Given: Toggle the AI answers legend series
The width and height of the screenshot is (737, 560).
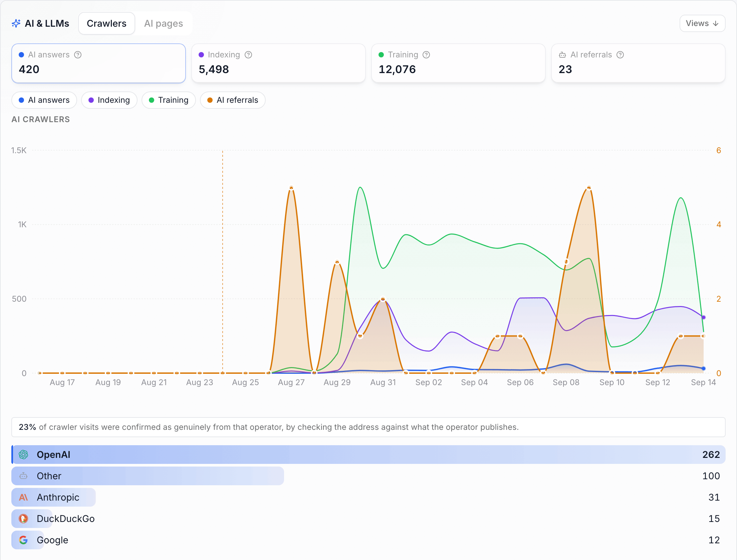Looking at the screenshot, I should pyautogui.click(x=44, y=100).
